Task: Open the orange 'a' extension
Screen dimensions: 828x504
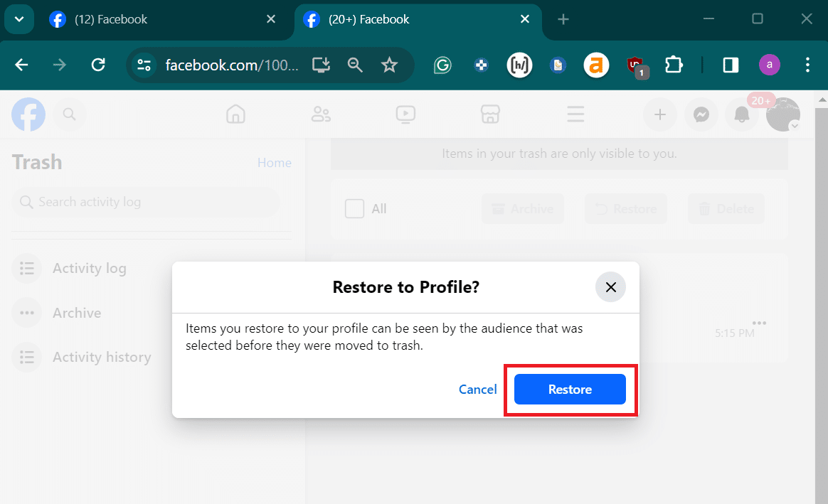Action: pyautogui.click(x=596, y=65)
